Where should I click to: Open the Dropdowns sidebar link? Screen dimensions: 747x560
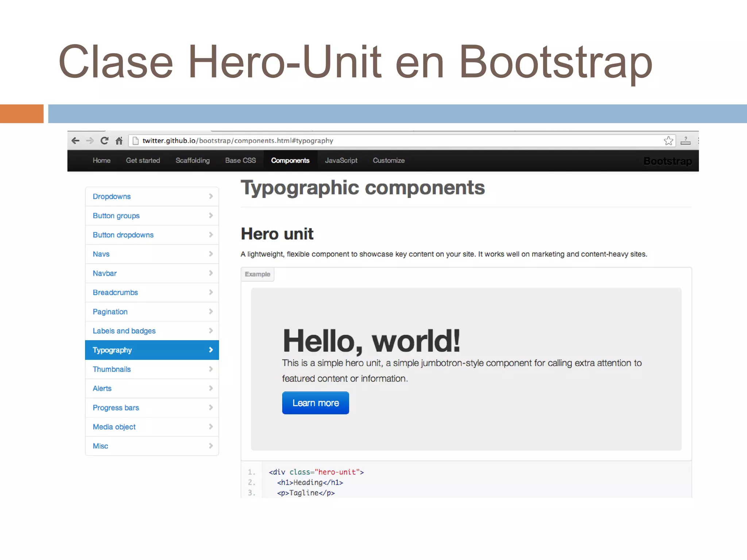(152, 197)
